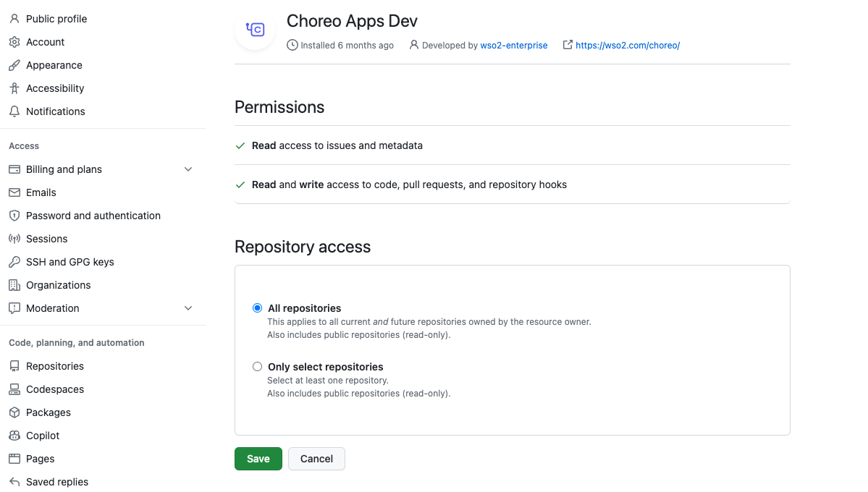Click the Password shield icon
This screenshot has height=492, width=868.
point(14,216)
